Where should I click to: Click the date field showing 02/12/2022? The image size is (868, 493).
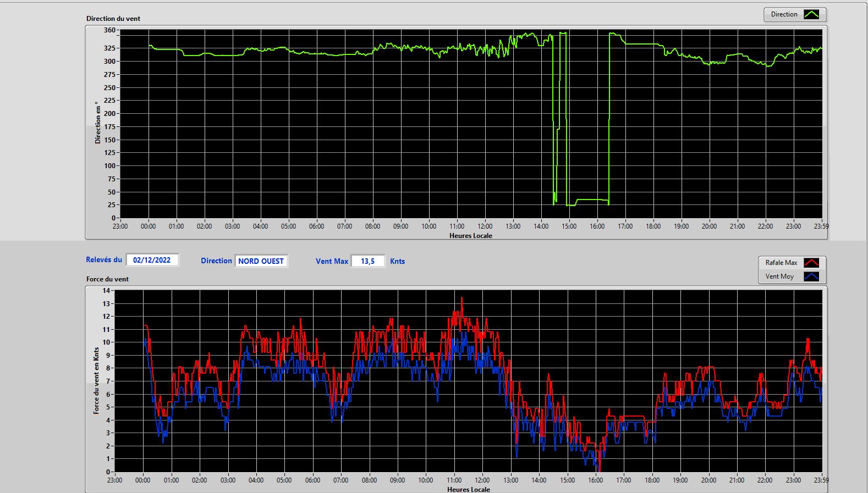(x=152, y=260)
